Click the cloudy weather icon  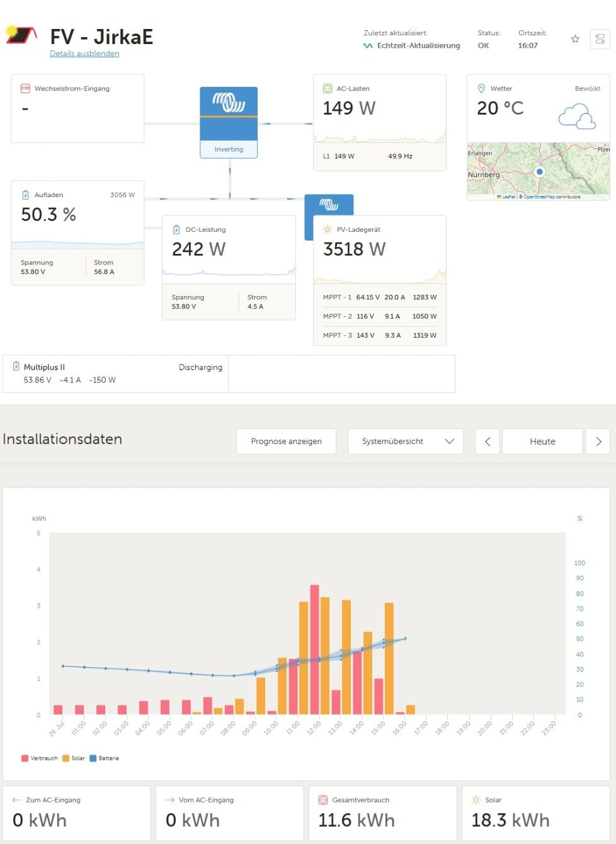tap(577, 117)
